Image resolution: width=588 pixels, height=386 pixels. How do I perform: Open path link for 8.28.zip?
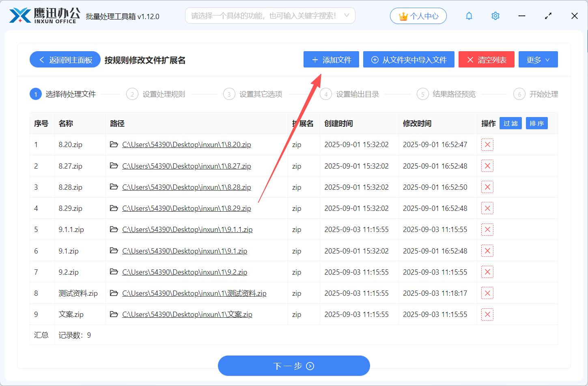coord(187,187)
